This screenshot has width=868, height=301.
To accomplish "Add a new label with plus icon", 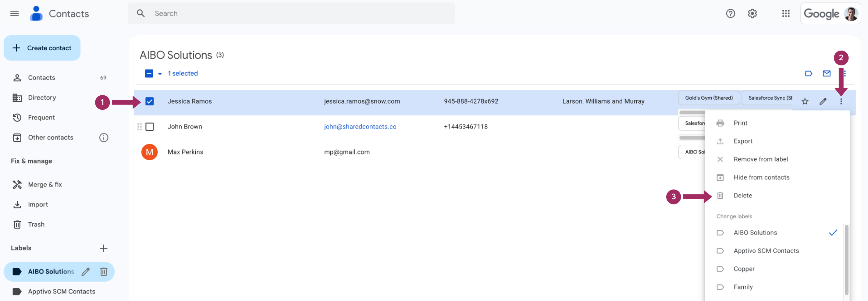I will (x=103, y=248).
